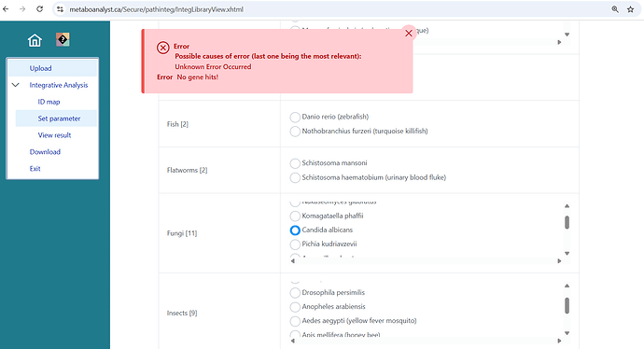Open the ID map menu item
644x349 pixels.
[49, 102]
